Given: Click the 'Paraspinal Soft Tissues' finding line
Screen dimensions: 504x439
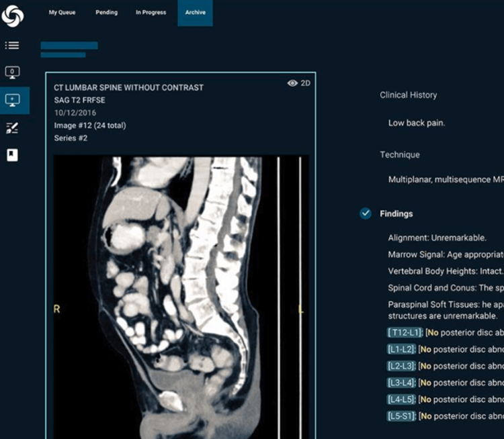Looking at the screenshot, I should tap(446, 310).
